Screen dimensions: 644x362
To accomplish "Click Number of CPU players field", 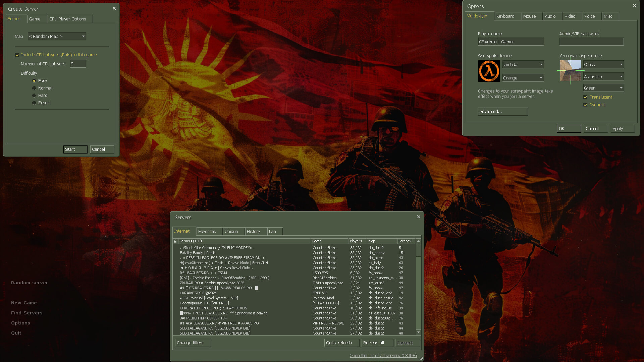I will (78, 64).
